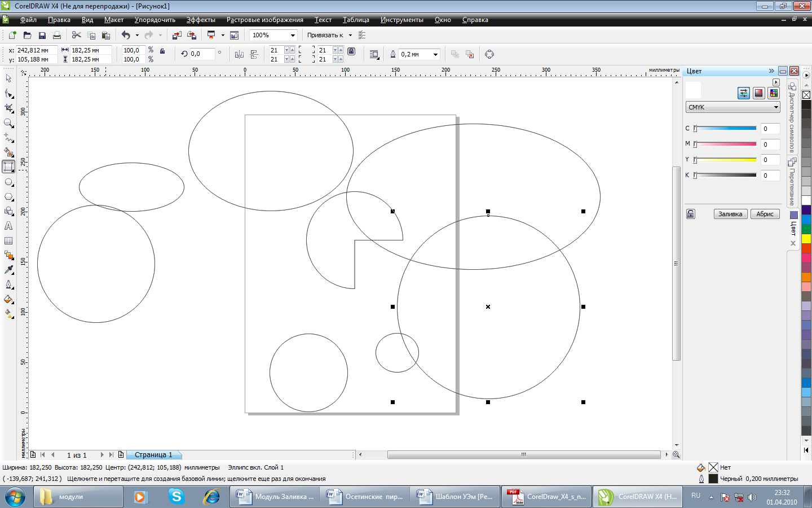Viewport: 812px width, 508px height.
Task: Click the Convert to curves icon
Action: (489, 54)
